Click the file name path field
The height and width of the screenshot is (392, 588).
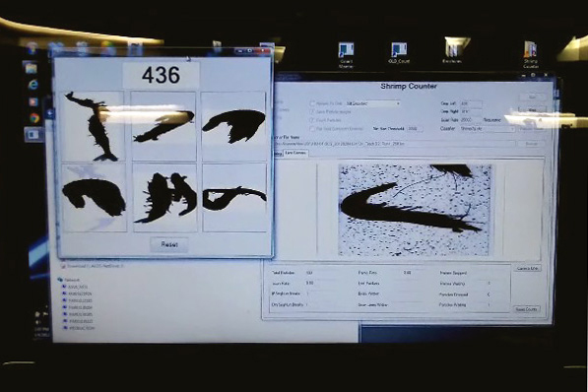pos(395,144)
